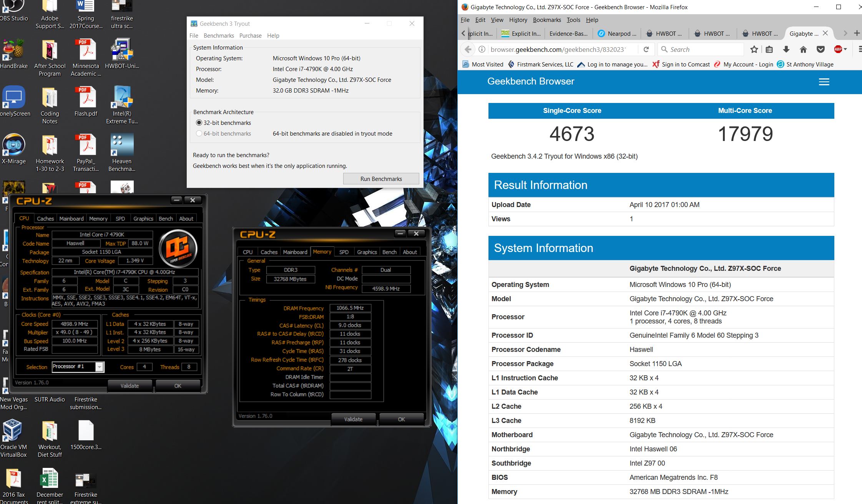Open a new Firefox tab with plus
This screenshot has height=504, width=862.
click(x=857, y=33)
